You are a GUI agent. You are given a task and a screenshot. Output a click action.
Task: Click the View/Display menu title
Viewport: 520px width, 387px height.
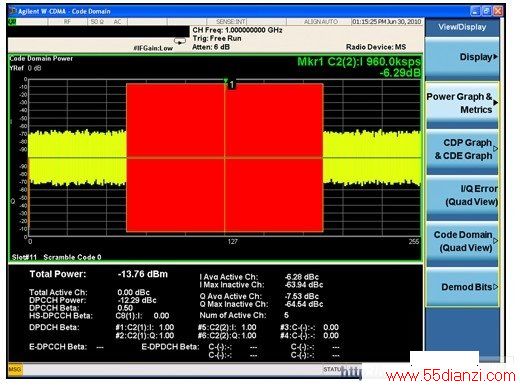pyautogui.click(x=462, y=27)
